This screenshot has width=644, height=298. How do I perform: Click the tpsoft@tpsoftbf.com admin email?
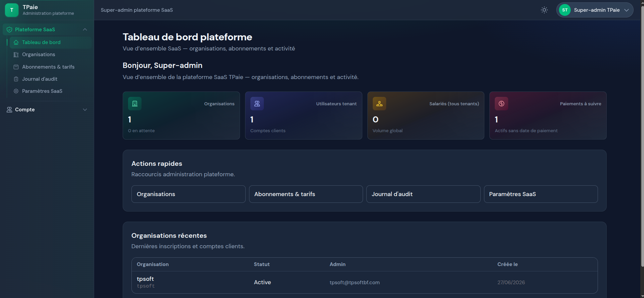click(355, 283)
